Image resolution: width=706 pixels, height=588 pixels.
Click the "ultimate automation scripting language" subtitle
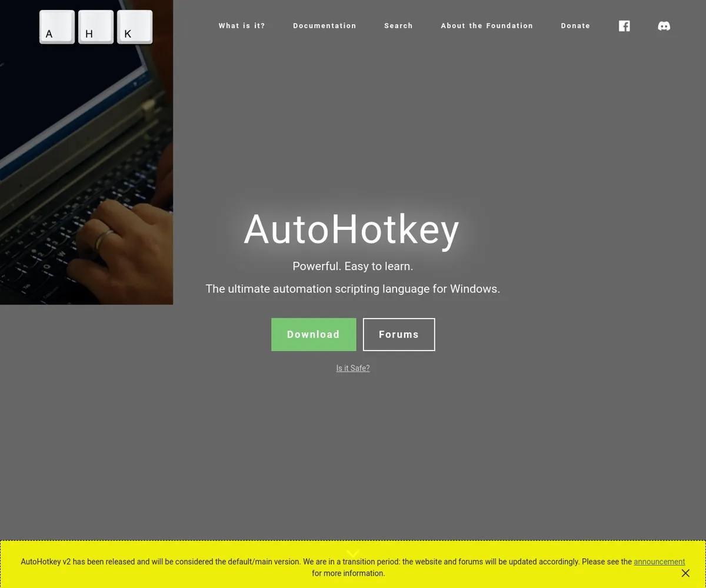(x=353, y=289)
